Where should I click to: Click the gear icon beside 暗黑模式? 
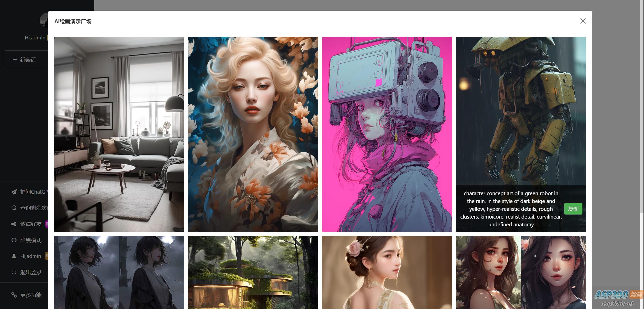click(14, 240)
